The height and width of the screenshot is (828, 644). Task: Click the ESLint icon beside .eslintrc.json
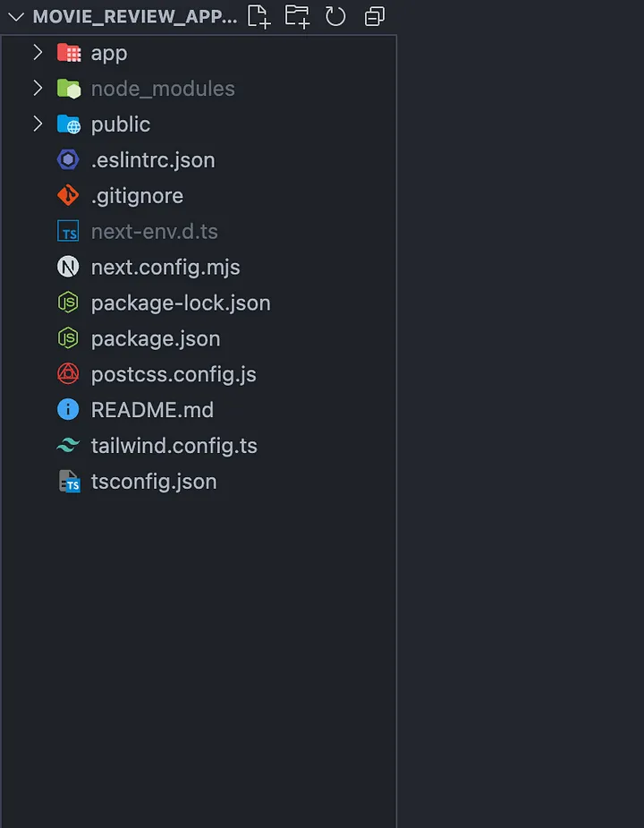coord(68,159)
